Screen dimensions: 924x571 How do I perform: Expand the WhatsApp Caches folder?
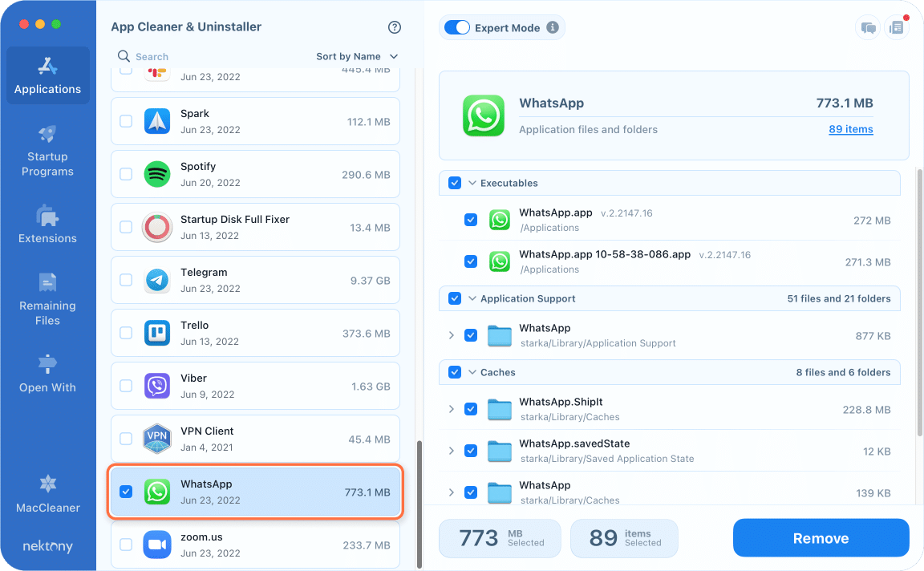452,492
